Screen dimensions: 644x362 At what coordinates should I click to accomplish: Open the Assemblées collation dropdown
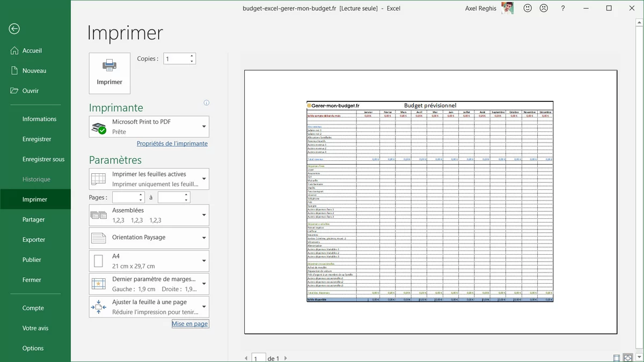coord(204,215)
